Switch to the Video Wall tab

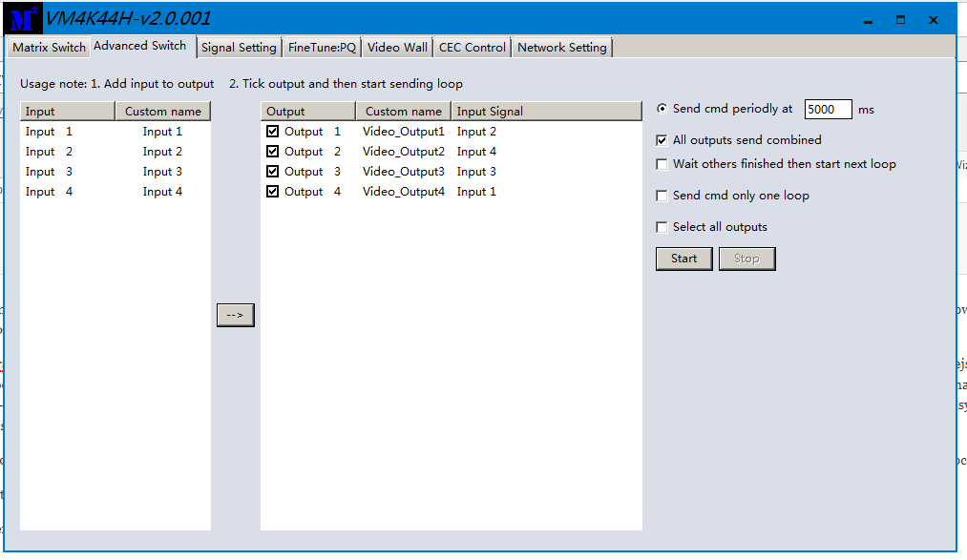coord(397,48)
